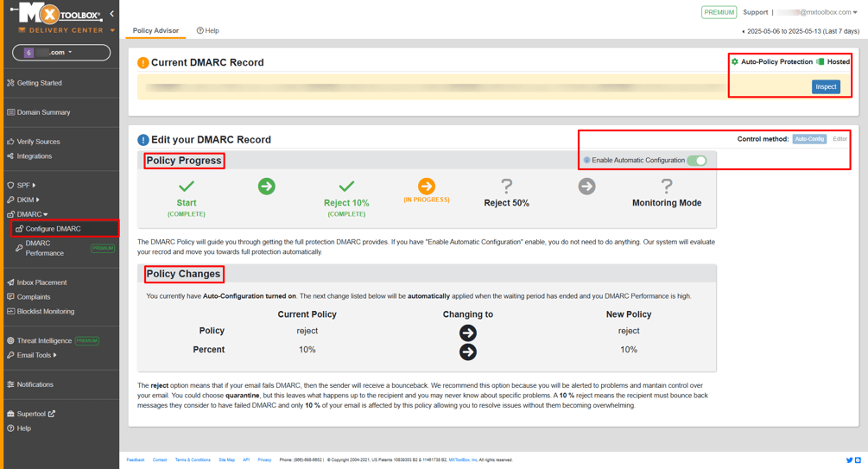Open the Twitter icon in footer
Image resolution: width=868 pixels, height=469 pixels.
coord(849,460)
